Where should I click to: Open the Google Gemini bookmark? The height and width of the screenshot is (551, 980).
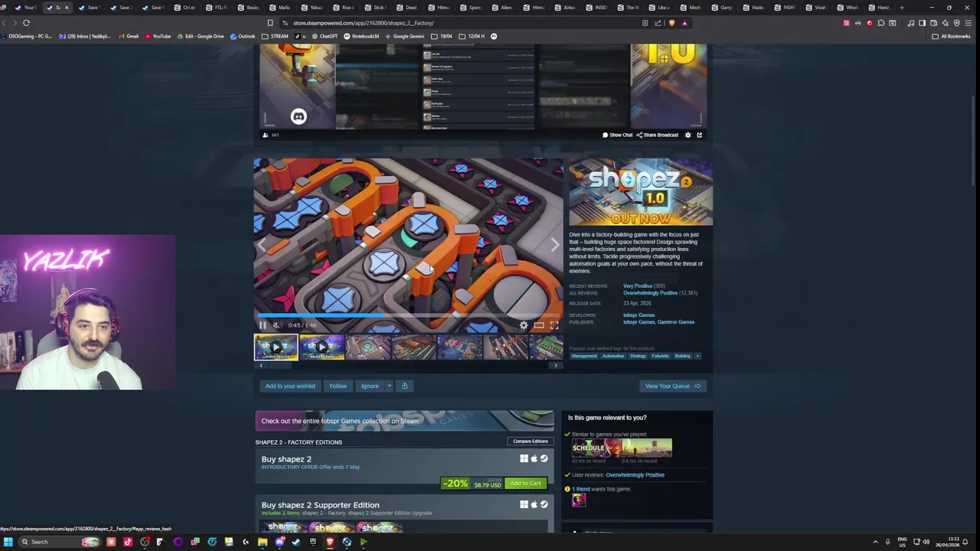404,36
